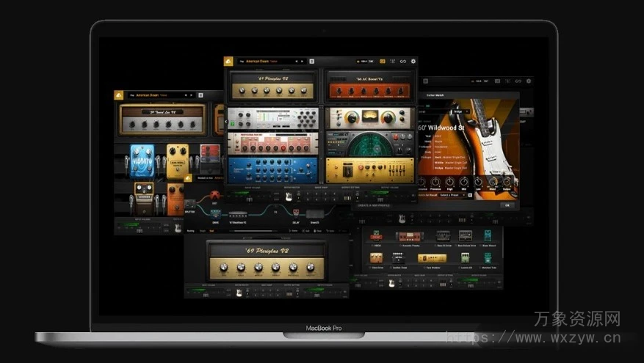The image size is (644, 363).
Task: Switch to Dual routing tab
Action: [x=212, y=231]
